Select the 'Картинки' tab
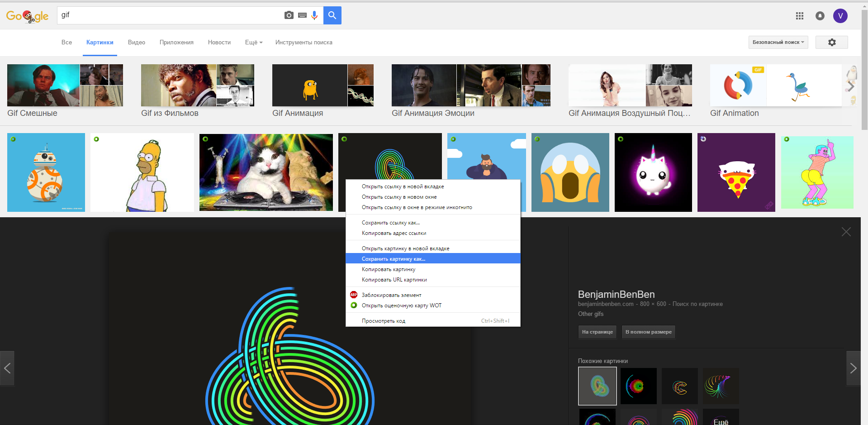Image resolution: width=868 pixels, height=425 pixels. point(100,42)
